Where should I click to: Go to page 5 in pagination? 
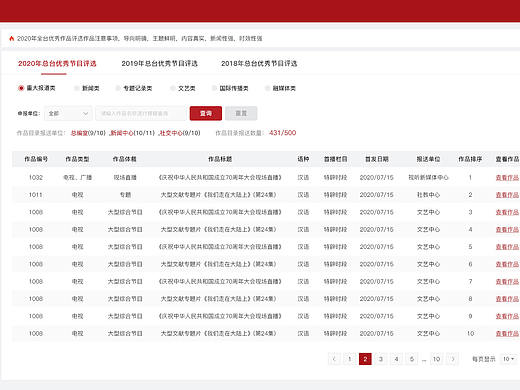(x=412, y=359)
